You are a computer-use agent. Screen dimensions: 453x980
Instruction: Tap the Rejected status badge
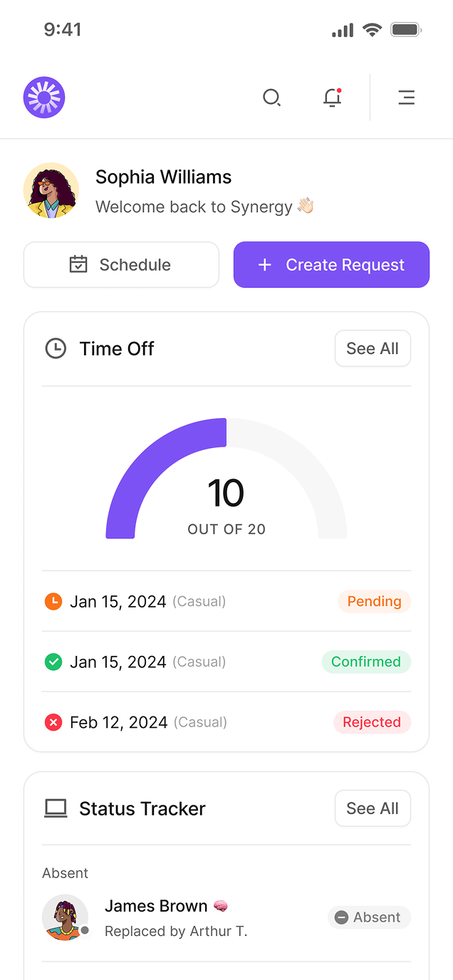pos(372,722)
